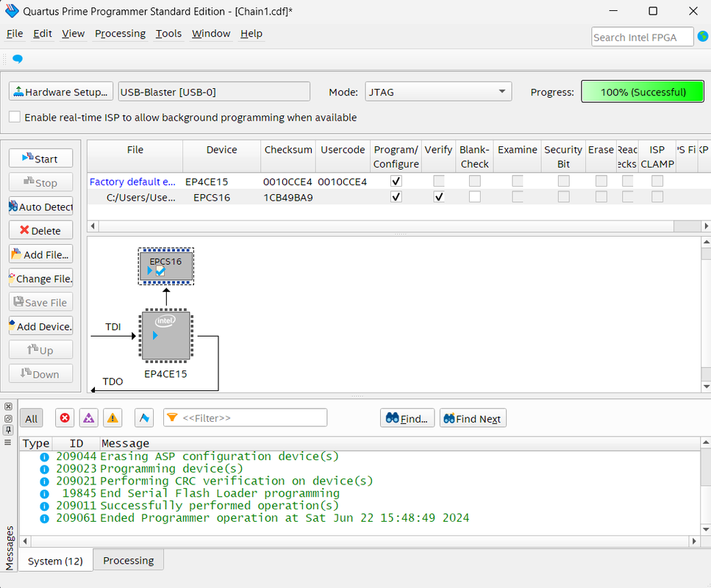Click the Search Intel FPGA field
Image resolution: width=711 pixels, height=588 pixels.
[x=642, y=37]
